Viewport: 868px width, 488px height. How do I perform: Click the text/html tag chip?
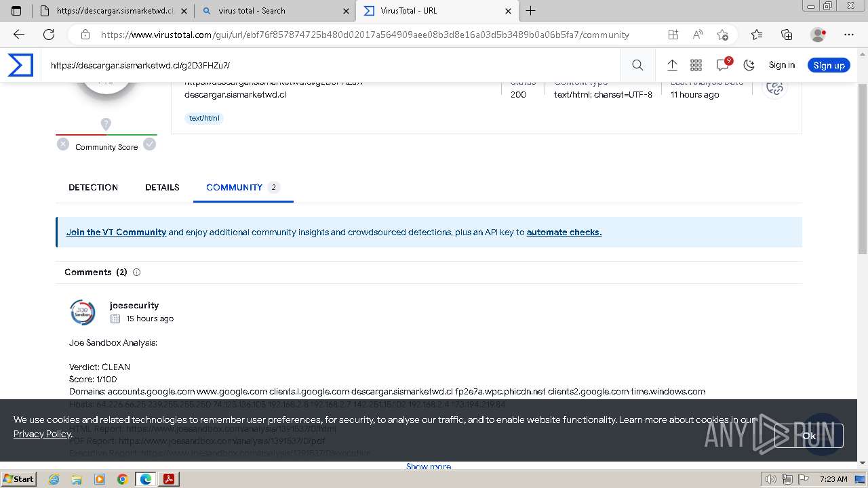point(204,118)
